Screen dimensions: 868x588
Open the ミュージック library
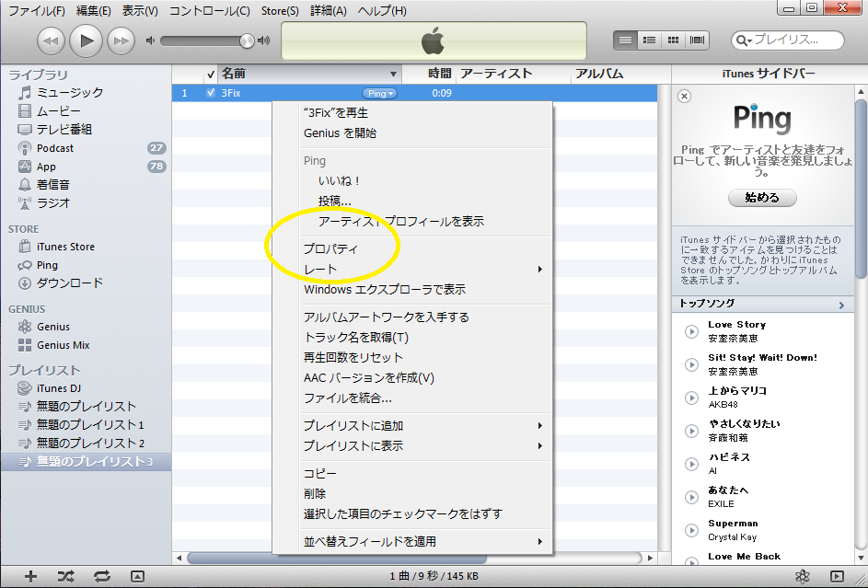coord(70,92)
